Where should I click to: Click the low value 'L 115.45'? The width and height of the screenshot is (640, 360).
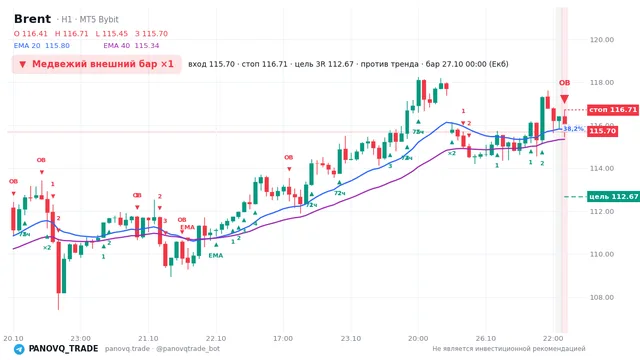tap(111, 33)
